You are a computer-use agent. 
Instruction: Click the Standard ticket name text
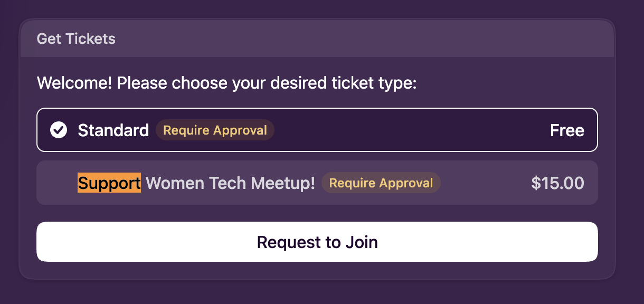[x=113, y=130]
